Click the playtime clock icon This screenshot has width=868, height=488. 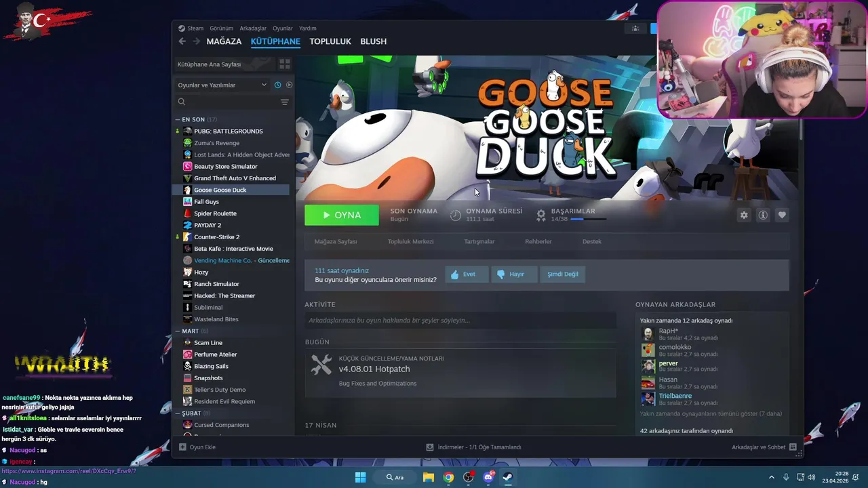pos(456,215)
